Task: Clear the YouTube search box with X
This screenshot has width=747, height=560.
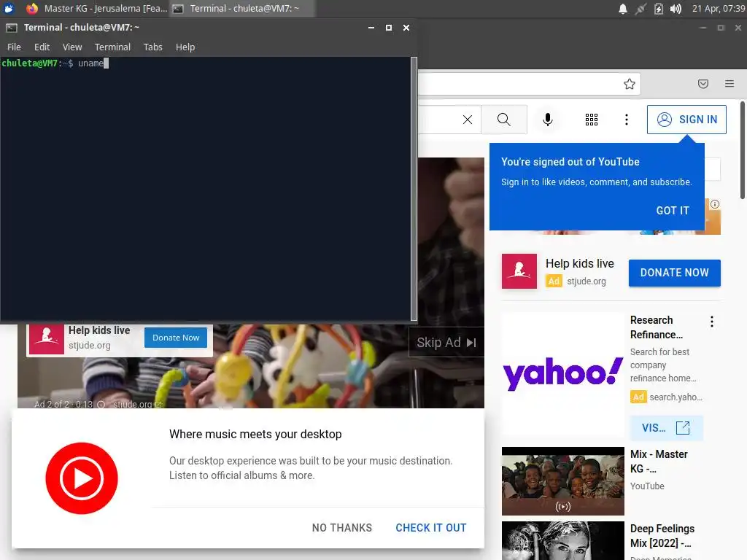Action: click(x=468, y=120)
